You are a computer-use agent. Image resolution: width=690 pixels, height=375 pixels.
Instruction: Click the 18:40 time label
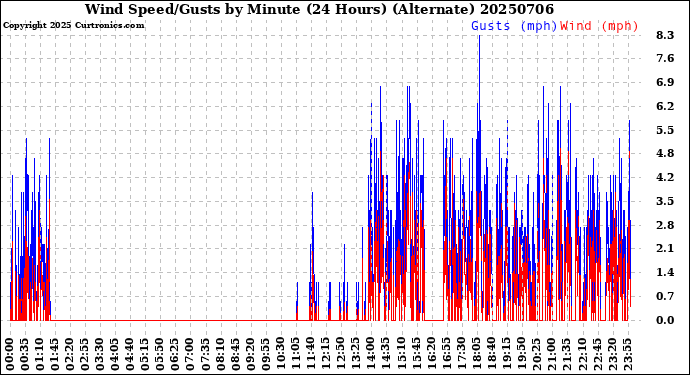coord(492,354)
